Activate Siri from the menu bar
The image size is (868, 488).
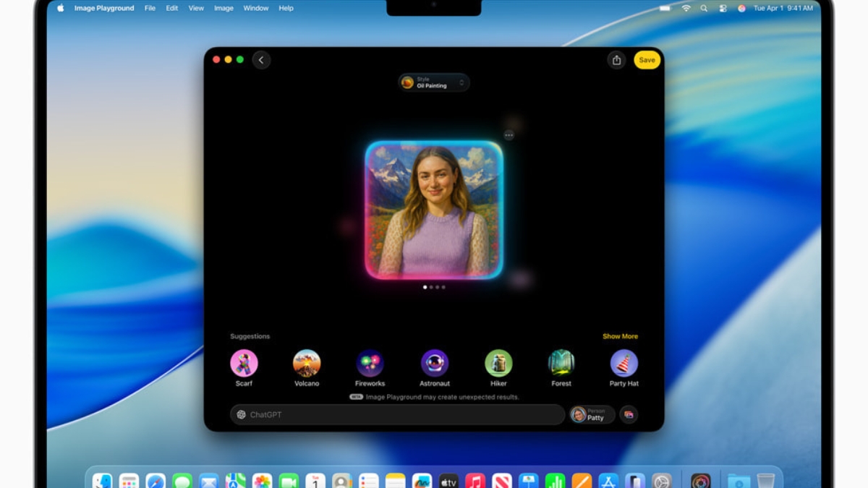coord(741,8)
